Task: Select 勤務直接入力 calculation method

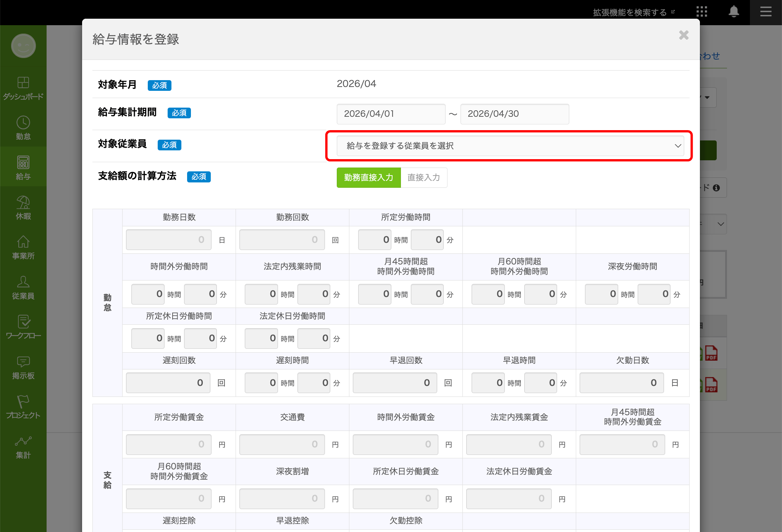Action: [368, 177]
